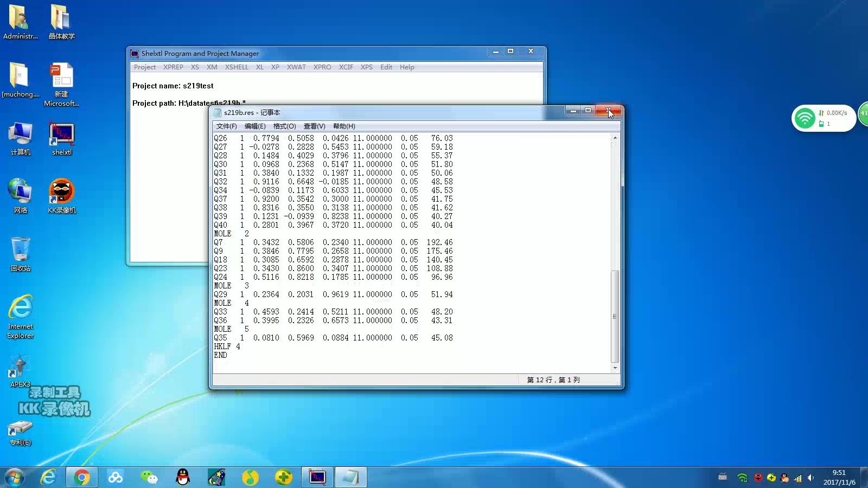
Task: Open Google Chrome in the taskbar
Action: coord(82,477)
